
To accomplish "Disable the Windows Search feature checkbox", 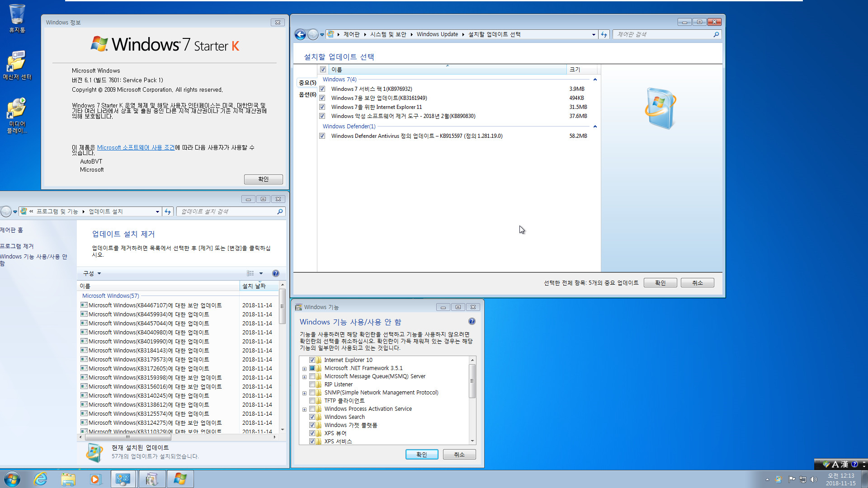I will [x=312, y=417].
